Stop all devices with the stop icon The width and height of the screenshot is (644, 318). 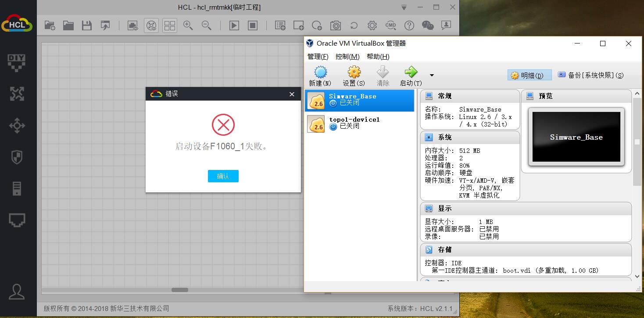tap(253, 25)
